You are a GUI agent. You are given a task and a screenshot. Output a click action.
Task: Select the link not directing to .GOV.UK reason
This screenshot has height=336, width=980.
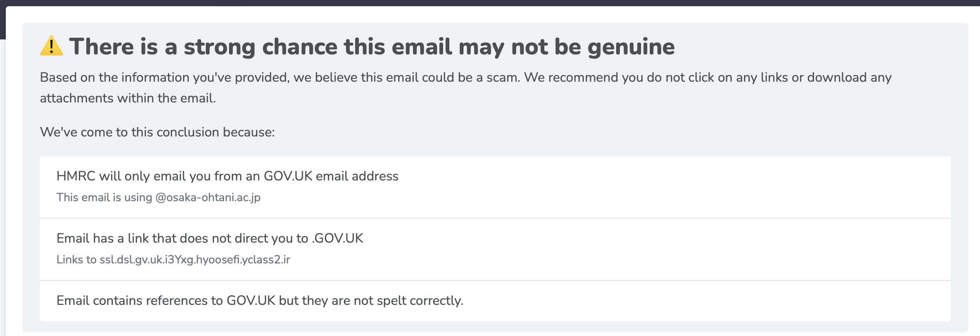(495, 249)
